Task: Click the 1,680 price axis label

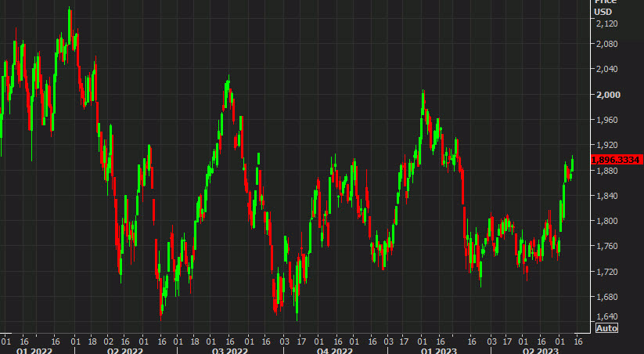Action: 606,297
